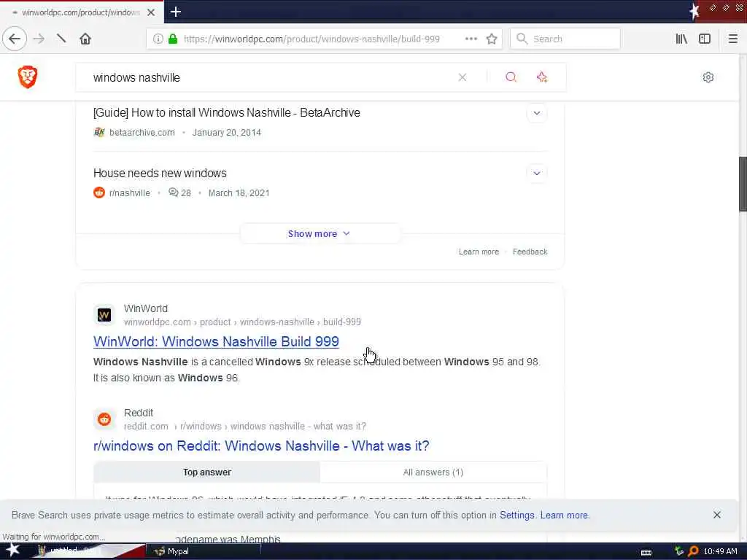
Task: Open the browser hamburger menu
Action: pos(732,39)
